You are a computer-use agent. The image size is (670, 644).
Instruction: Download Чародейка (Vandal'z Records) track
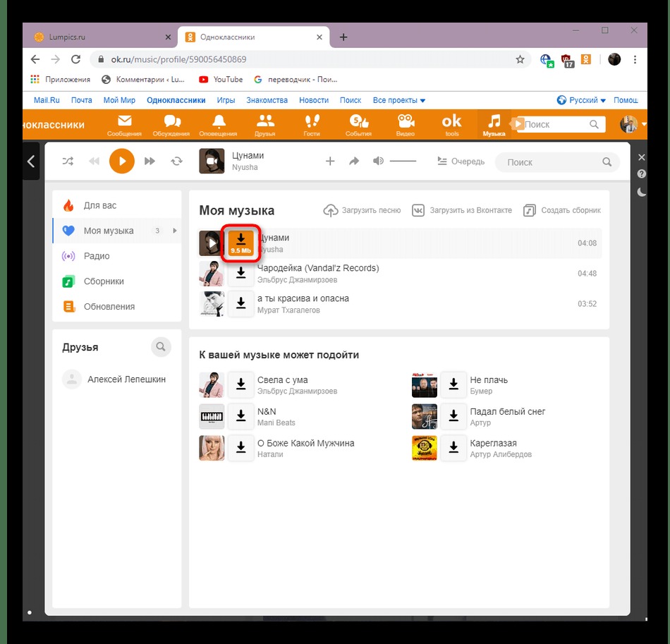tap(241, 274)
